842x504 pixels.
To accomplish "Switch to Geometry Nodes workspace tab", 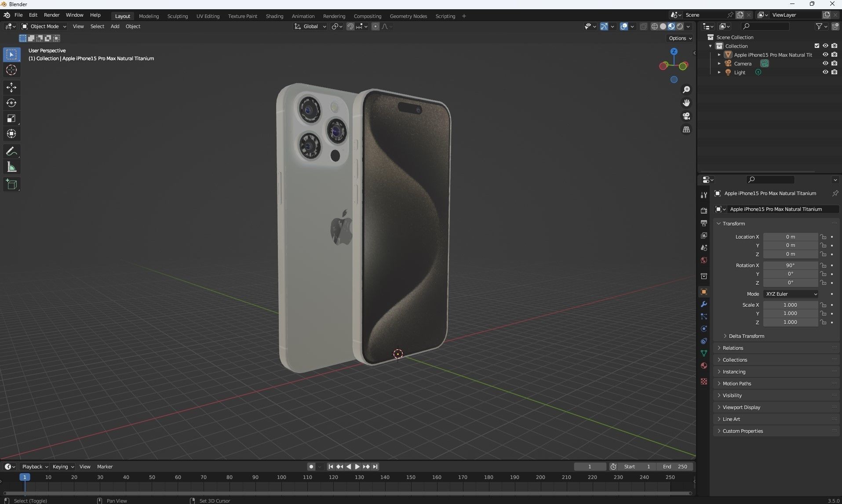I will coord(408,16).
